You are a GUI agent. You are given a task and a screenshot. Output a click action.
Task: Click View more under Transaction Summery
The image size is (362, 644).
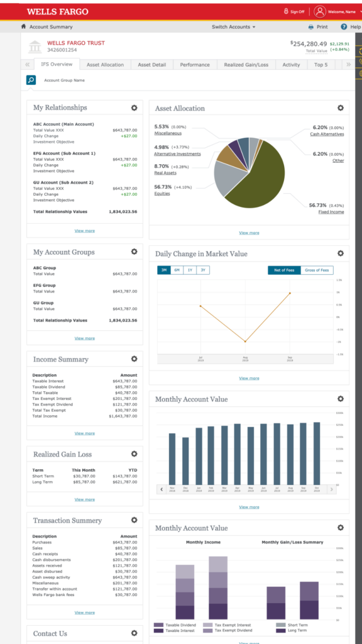coord(85,613)
